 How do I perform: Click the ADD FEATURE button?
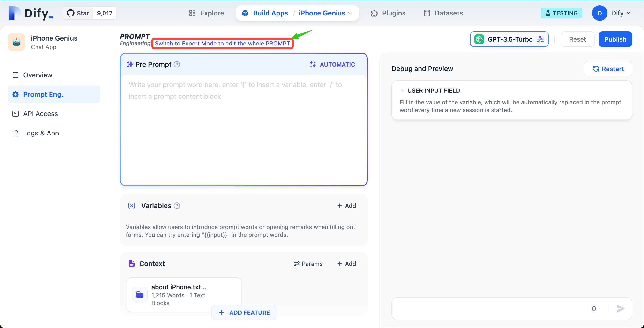pyautogui.click(x=244, y=313)
